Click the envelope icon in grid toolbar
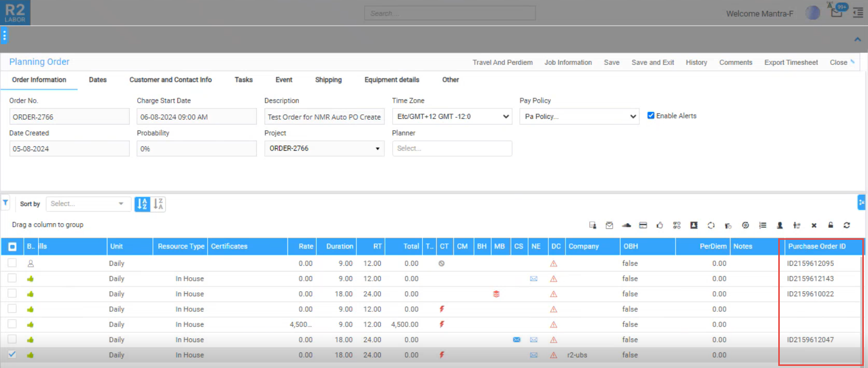The width and height of the screenshot is (868, 368). (609, 225)
